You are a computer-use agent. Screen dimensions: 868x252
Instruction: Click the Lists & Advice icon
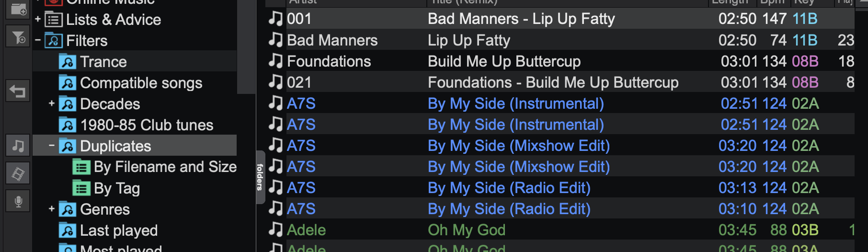click(x=54, y=20)
